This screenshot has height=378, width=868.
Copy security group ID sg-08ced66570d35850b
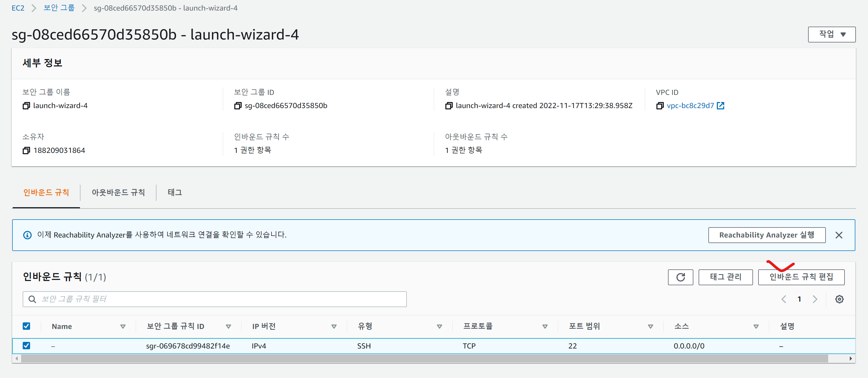[237, 106]
